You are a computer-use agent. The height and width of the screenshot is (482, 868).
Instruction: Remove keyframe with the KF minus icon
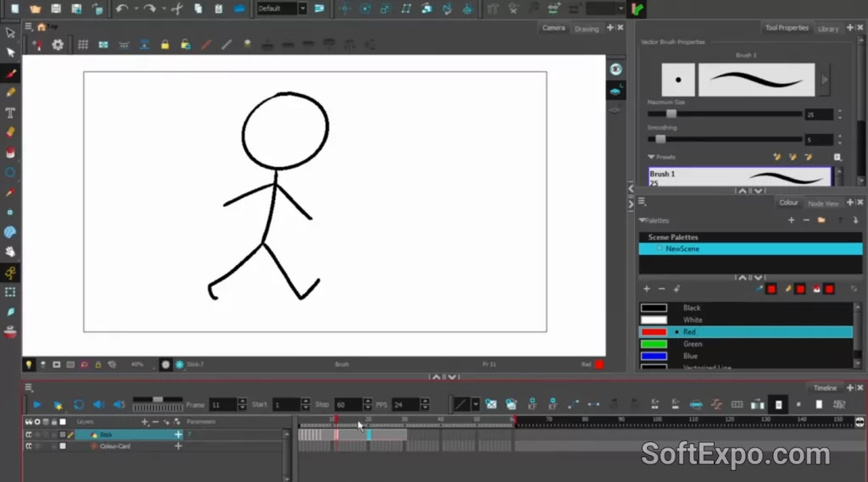pyautogui.click(x=553, y=405)
